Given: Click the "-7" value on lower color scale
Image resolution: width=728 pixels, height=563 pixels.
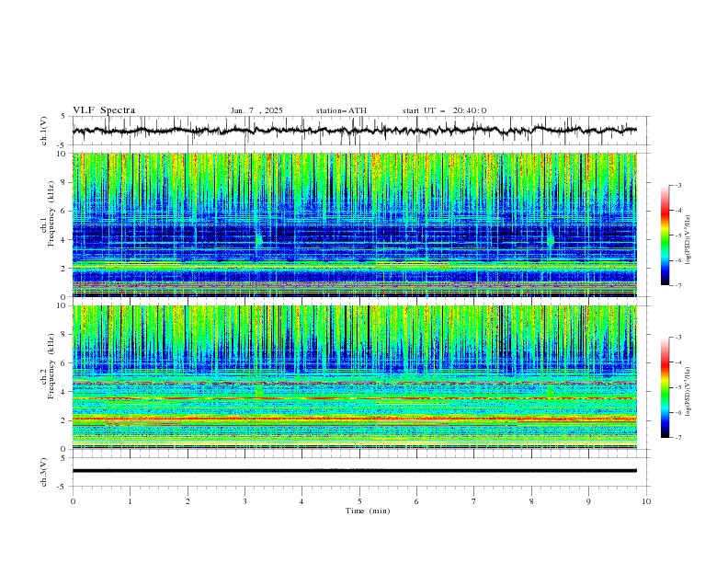Looking at the screenshot, I should click(677, 438).
